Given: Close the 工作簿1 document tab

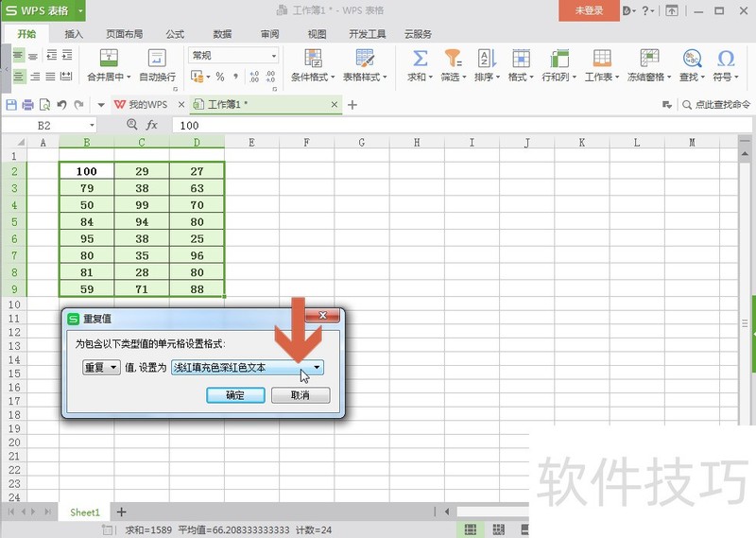Looking at the screenshot, I should (335, 104).
